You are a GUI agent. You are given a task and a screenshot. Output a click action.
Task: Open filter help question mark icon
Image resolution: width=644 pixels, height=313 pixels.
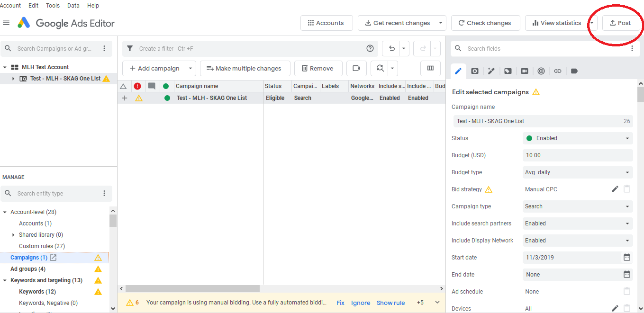[370, 48]
